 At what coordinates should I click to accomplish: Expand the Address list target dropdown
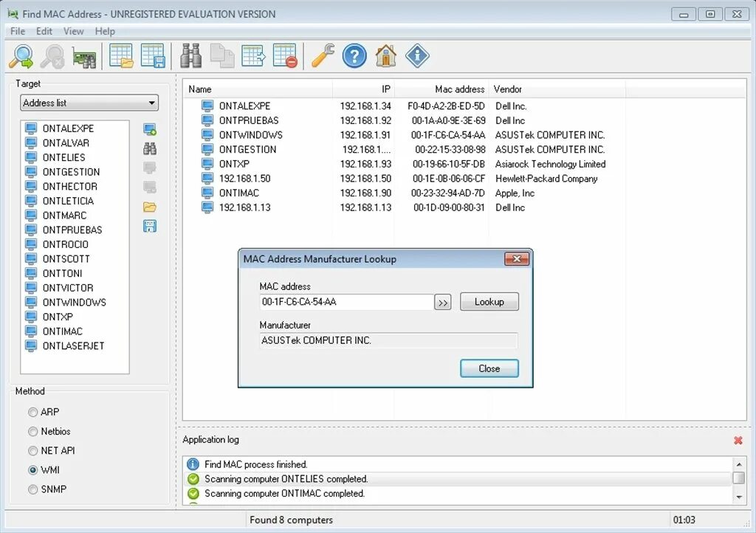coord(89,103)
